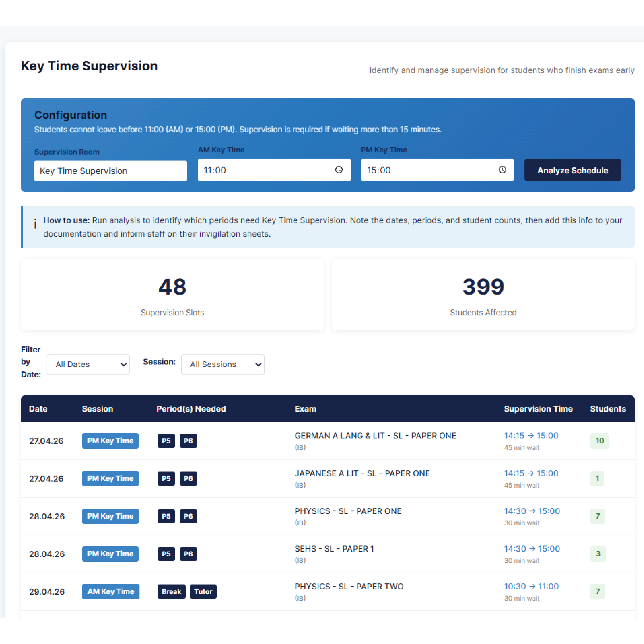
Task: Click the AM Key Time 11:00 field
Action: coord(274,170)
